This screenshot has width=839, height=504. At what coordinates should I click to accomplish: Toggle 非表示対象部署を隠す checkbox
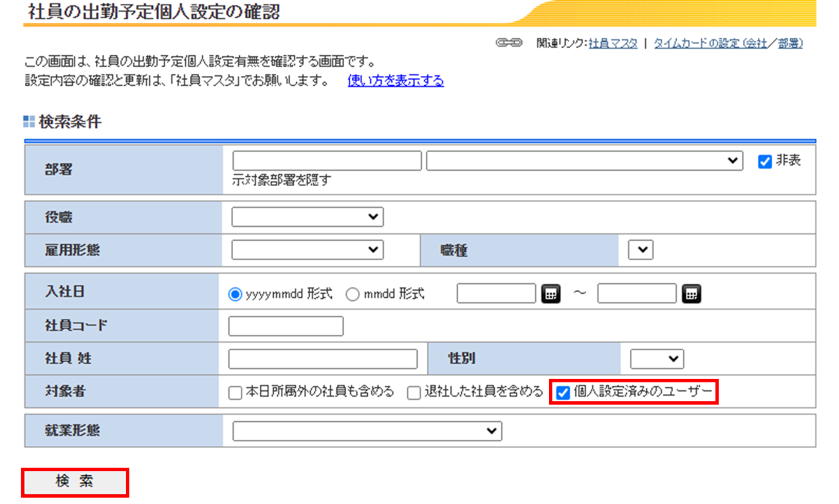click(765, 161)
